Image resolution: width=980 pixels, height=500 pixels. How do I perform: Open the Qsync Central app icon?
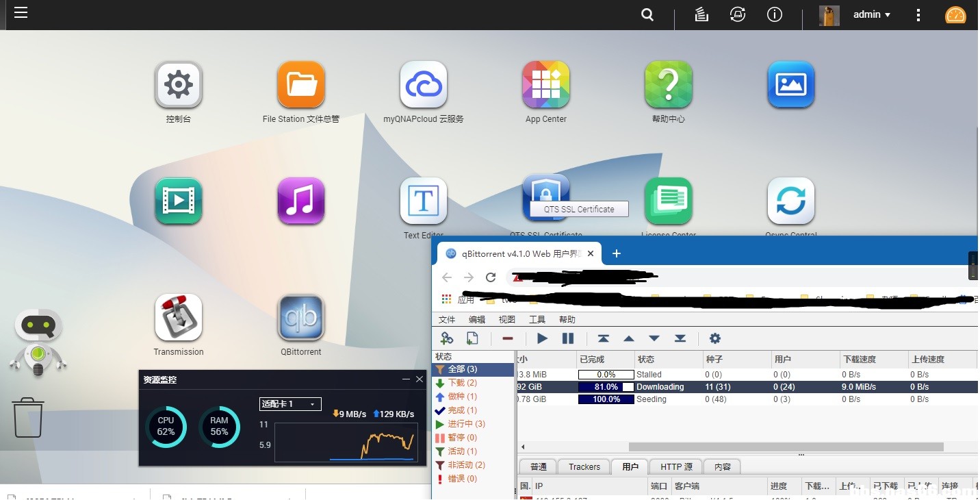click(791, 201)
